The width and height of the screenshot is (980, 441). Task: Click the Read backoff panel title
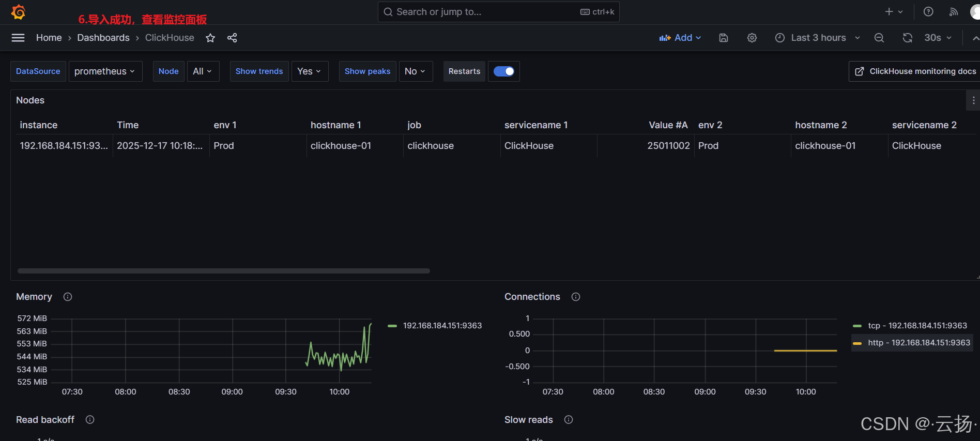[x=45, y=420]
